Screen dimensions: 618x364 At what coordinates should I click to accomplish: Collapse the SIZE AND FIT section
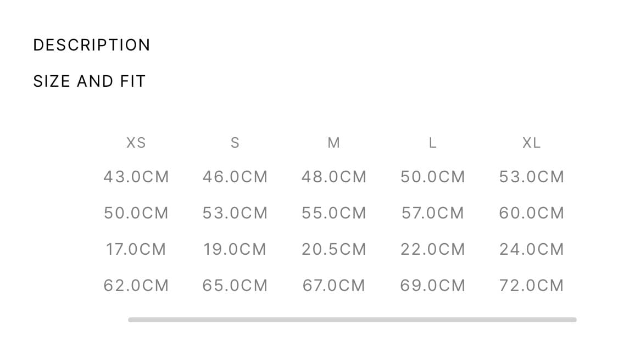coord(89,81)
